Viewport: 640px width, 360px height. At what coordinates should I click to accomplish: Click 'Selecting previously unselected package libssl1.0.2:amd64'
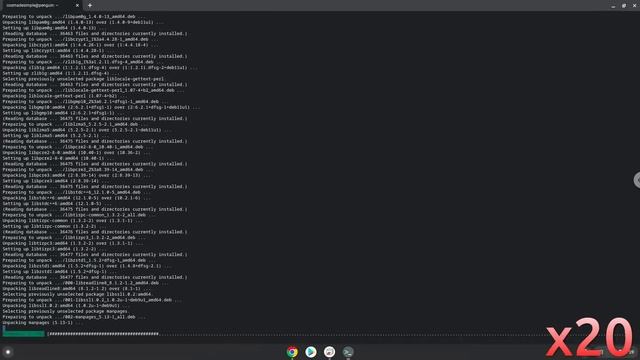pos(78,294)
